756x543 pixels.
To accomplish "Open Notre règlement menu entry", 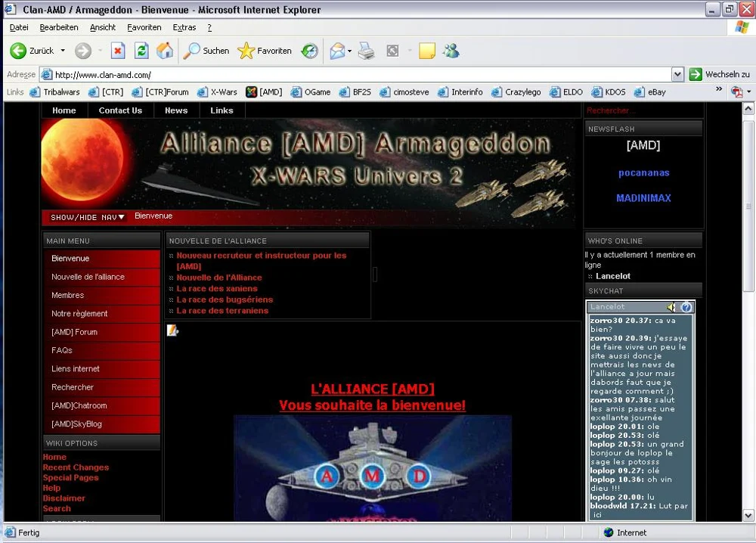I will [x=102, y=313].
